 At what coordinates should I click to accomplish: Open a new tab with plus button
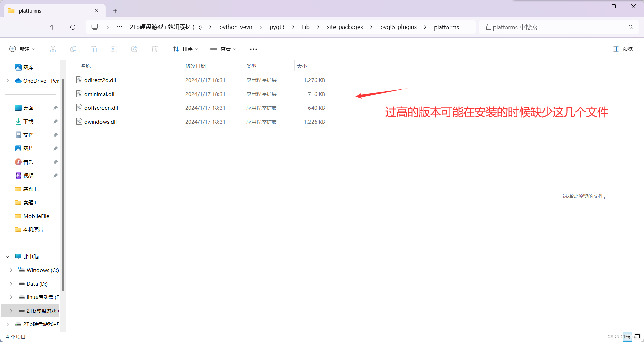coord(115,11)
